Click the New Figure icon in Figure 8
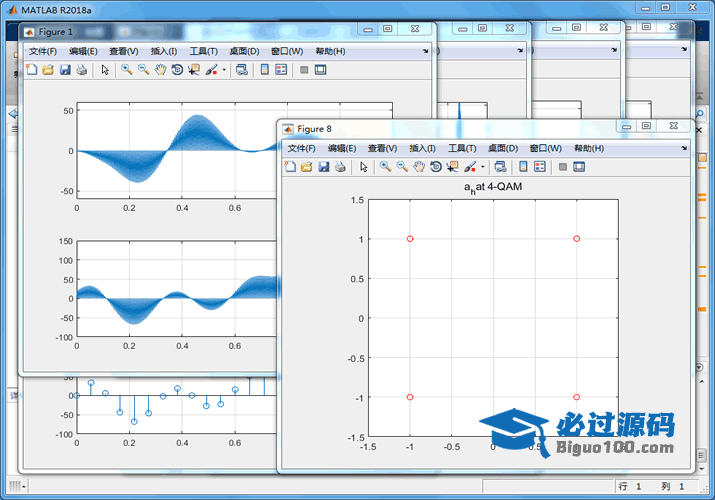Screen dimensions: 715x500 (x=290, y=166)
